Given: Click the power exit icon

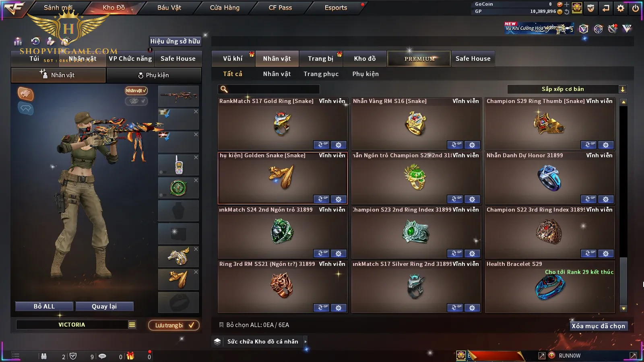Looking at the screenshot, I should click(636, 8).
